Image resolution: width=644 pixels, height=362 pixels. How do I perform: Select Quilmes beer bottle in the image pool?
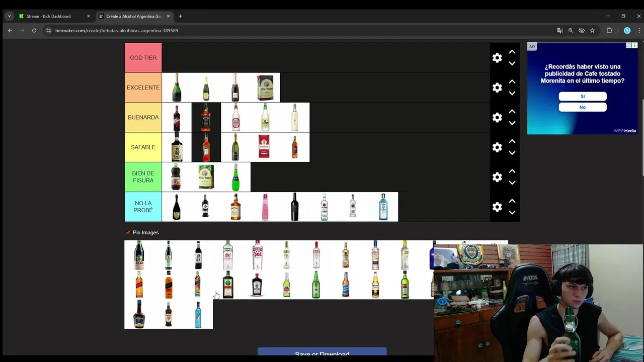346,285
